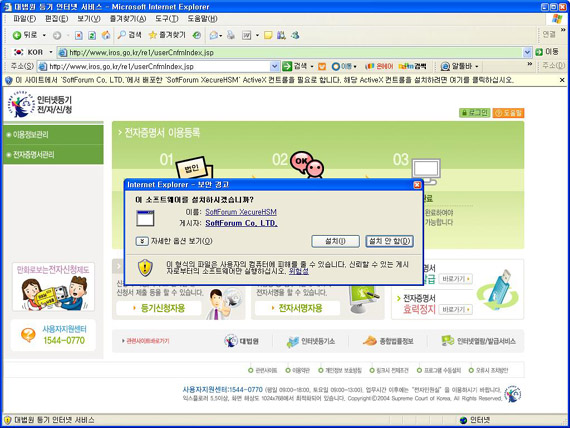Image resolution: width=570 pixels, height=428 pixels.
Task: Open the KOR language dropdown arrow
Action: (x=51, y=52)
